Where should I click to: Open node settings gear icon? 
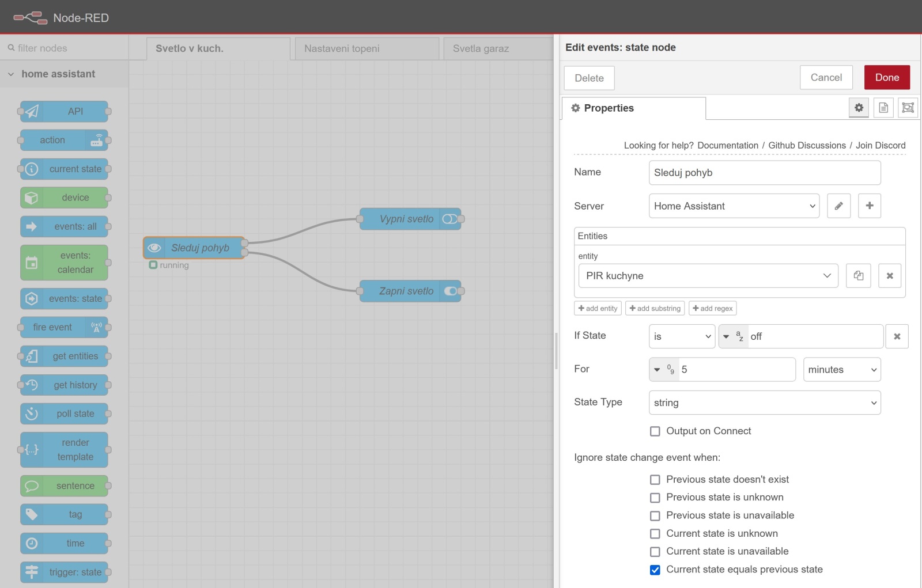click(x=859, y=108)
